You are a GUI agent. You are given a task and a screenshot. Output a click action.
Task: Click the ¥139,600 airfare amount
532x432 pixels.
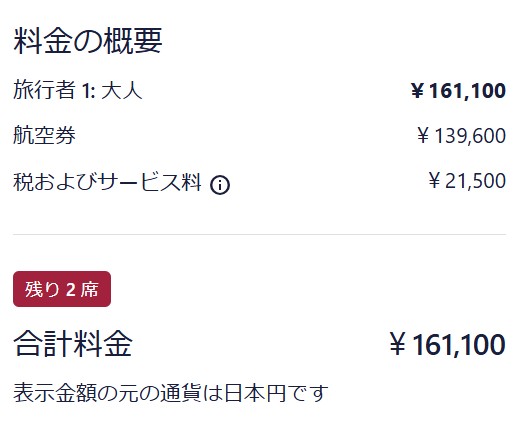pyautogui.click(x=462, y=136)
